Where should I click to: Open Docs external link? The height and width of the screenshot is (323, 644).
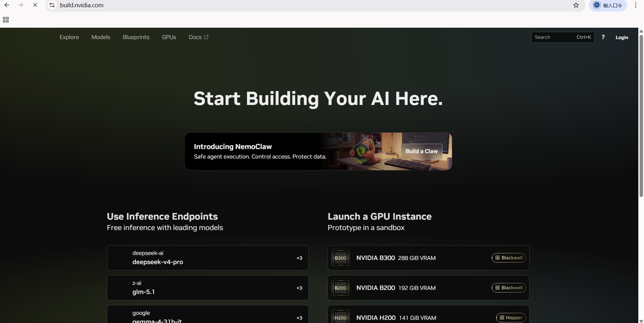198,37
